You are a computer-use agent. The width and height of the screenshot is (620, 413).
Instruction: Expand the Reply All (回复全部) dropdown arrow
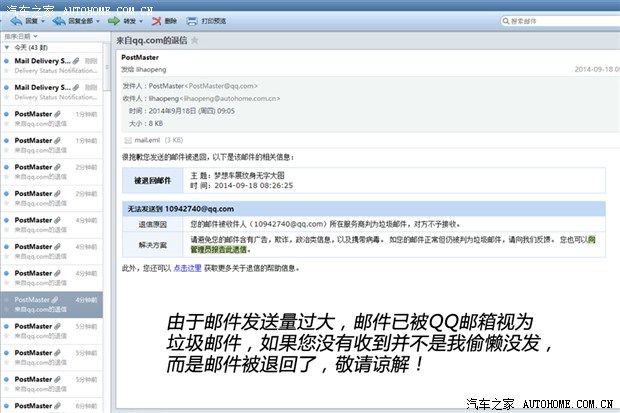click(98, 21)
